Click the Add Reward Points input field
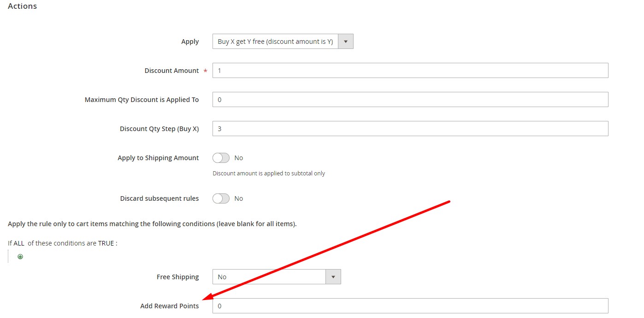Image resolution: width=644 pixels, height=318 pixels. (410, 306)
